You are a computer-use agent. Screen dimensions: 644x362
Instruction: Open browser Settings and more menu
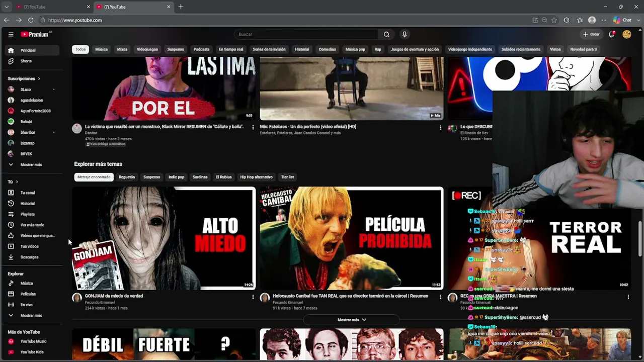pos(604,20)
